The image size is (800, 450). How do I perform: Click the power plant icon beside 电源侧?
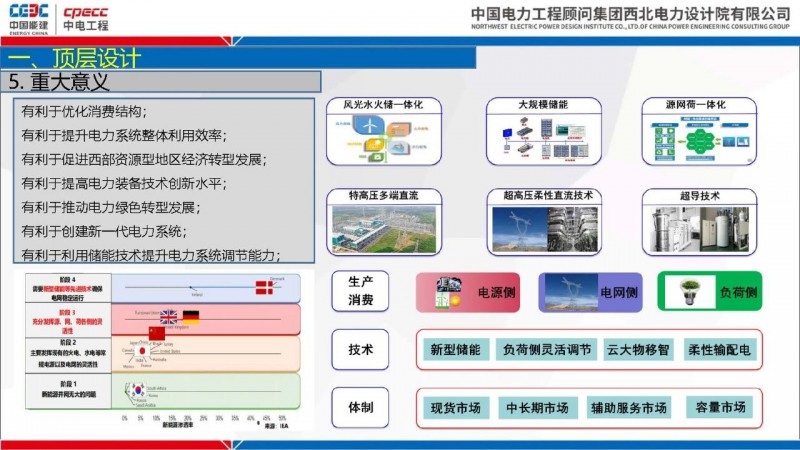(445, 293)
